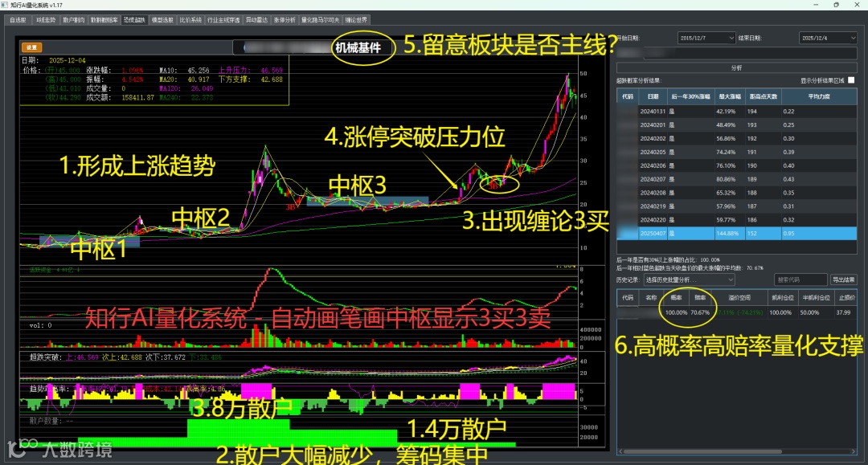The height and width of the screenshot is (465, 868).
Task: Sort by the 最大涨幅 column header
Action: (730, 96)
